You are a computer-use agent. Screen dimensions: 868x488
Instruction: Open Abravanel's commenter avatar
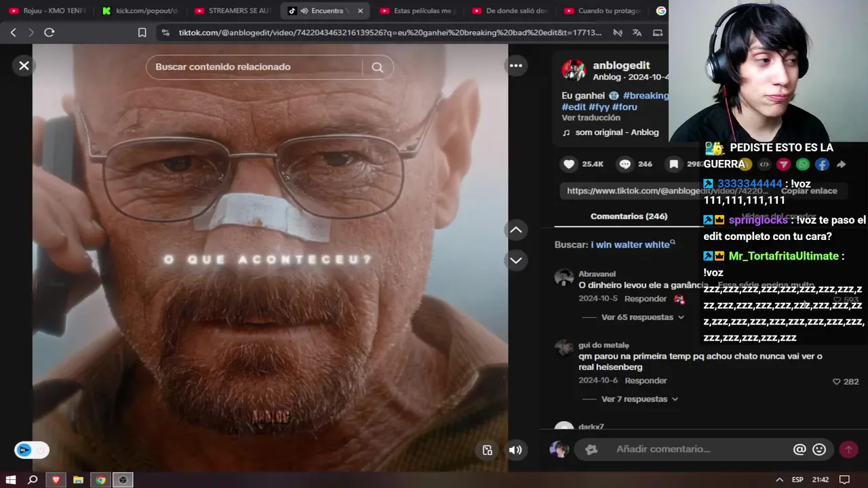(x=564, y=277)
